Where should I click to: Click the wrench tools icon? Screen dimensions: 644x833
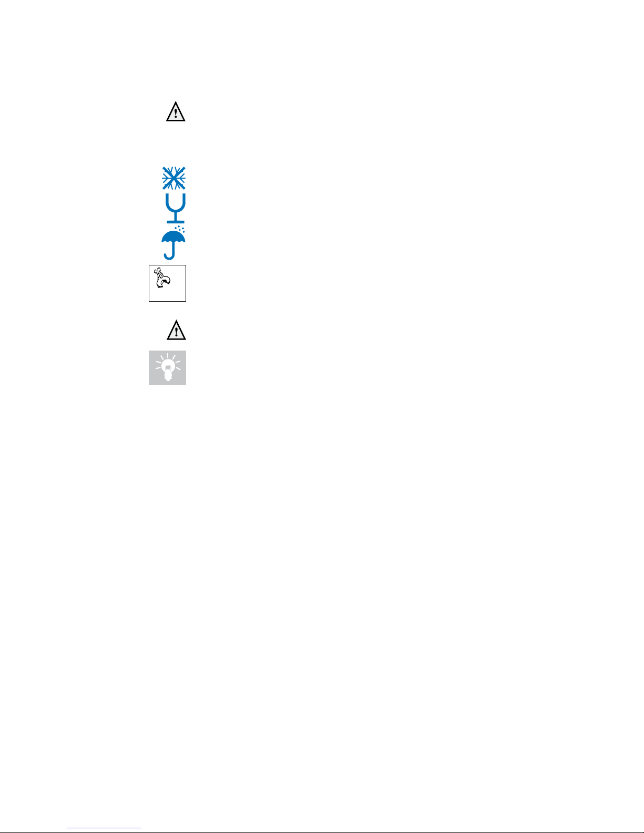[x=161, y=278]
